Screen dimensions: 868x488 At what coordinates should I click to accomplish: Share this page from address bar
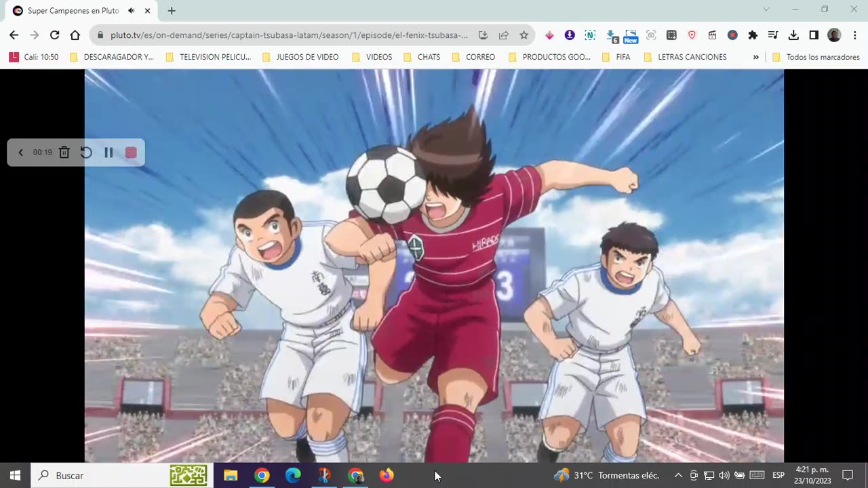(x=503, y=35)
